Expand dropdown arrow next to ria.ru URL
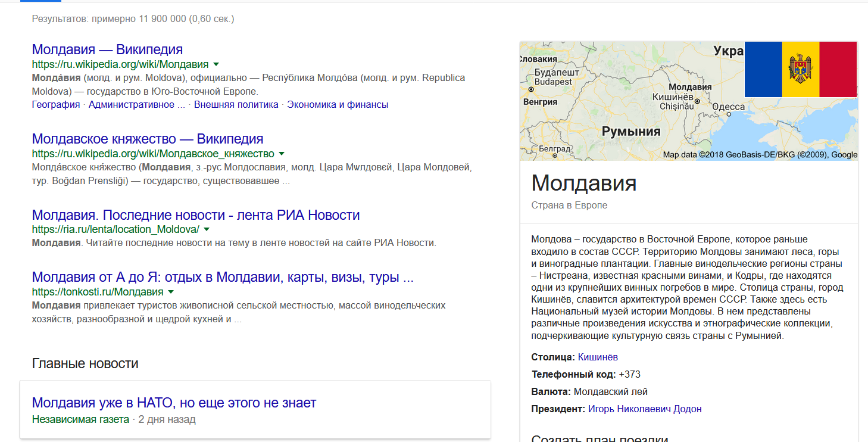The height and width of the screenshot is (442, 868). click(x=207, y=229)
